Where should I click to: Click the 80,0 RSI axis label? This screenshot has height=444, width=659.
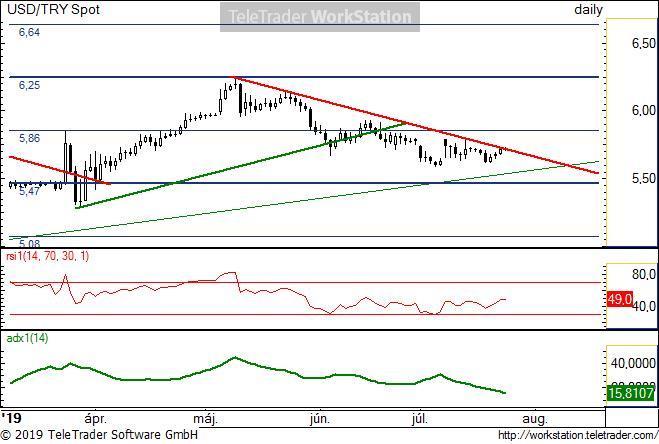click(x=643, y=275)
